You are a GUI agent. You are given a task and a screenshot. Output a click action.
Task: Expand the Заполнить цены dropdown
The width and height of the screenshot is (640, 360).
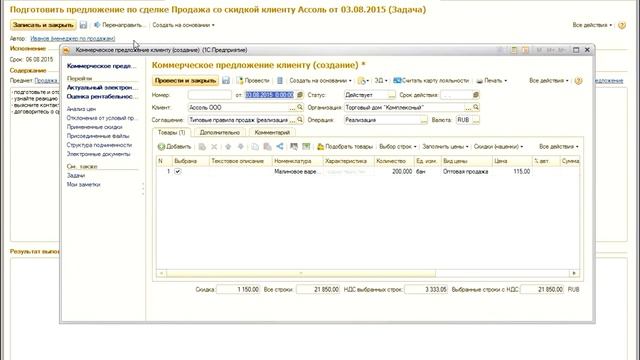click(x=445, y=147)
